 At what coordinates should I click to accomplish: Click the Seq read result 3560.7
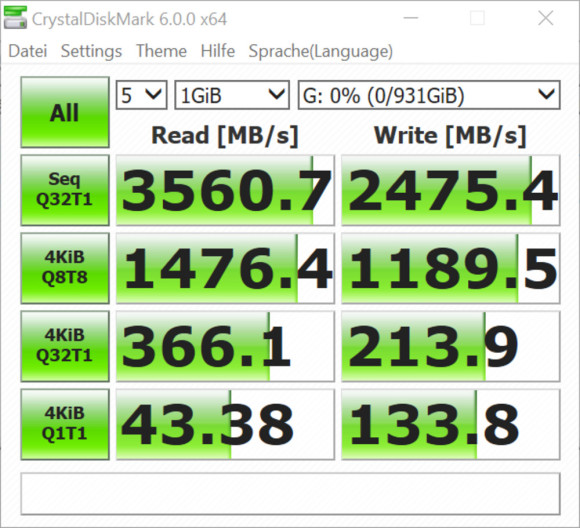click(x=225, y=190)
